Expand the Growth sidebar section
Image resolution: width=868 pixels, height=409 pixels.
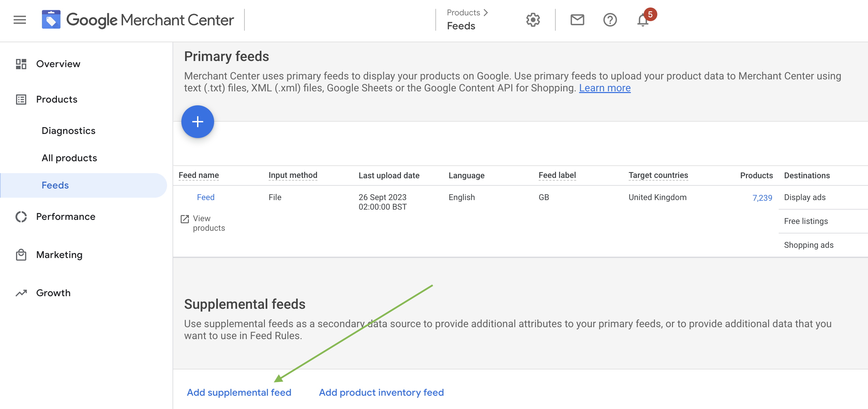(53, 292)
